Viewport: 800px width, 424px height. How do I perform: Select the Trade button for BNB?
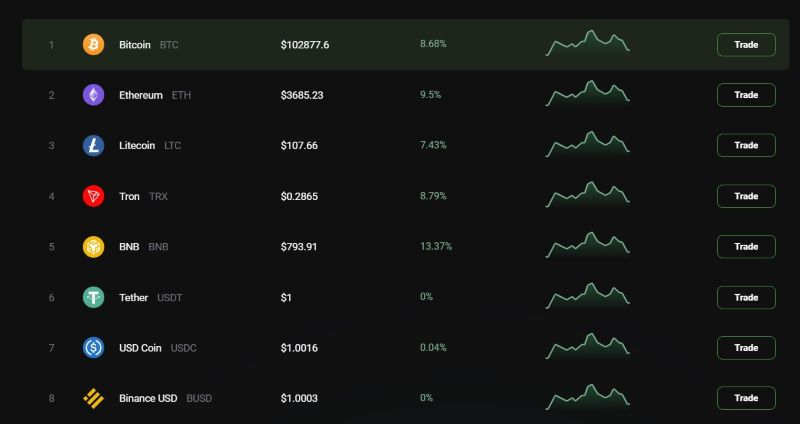pos(746,246)
